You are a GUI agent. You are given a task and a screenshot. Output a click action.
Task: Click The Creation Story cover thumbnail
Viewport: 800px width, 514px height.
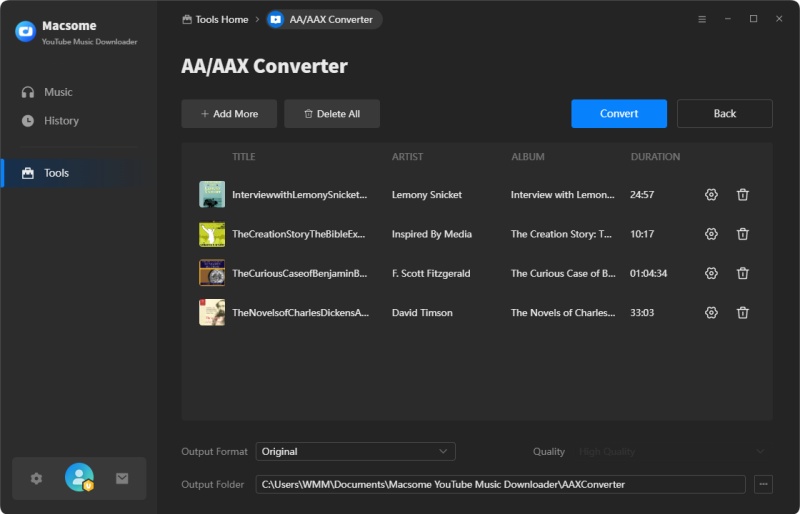tap(212, 234)
